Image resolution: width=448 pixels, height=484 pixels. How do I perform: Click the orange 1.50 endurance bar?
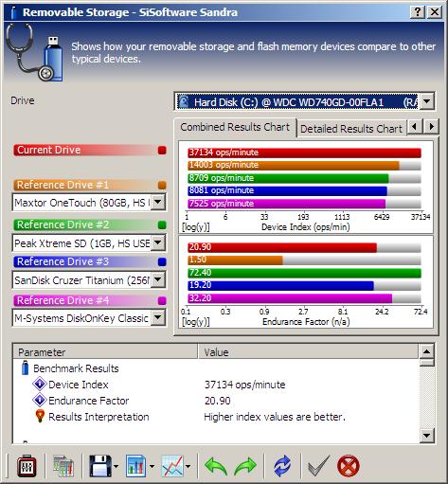coord(235,260)
